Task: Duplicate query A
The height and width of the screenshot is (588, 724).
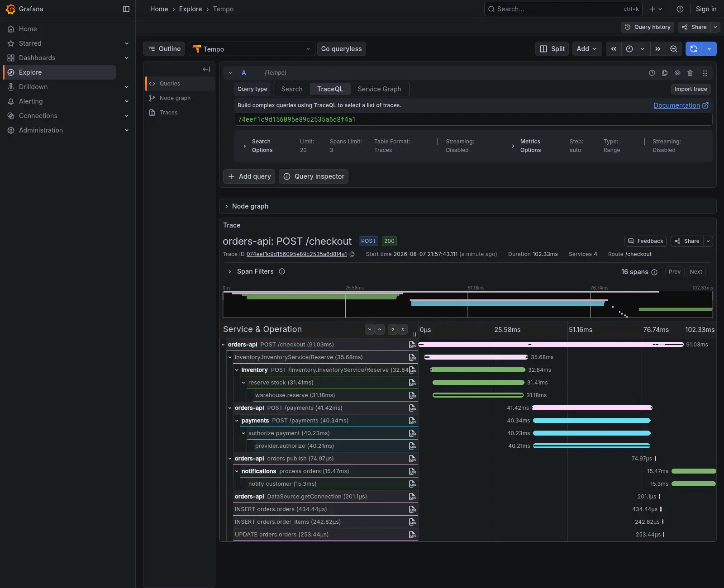Action: click(x=665, y=73)
